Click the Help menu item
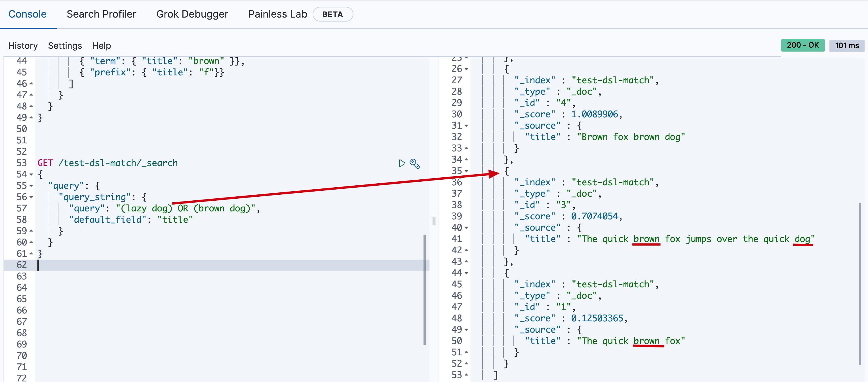868x382 pixels. coord(102,45)
